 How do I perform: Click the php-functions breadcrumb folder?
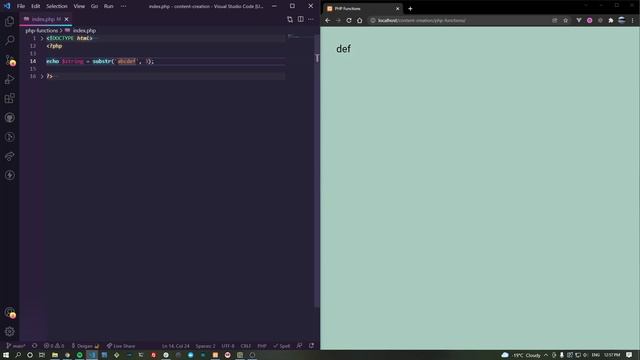pos(42,31)
